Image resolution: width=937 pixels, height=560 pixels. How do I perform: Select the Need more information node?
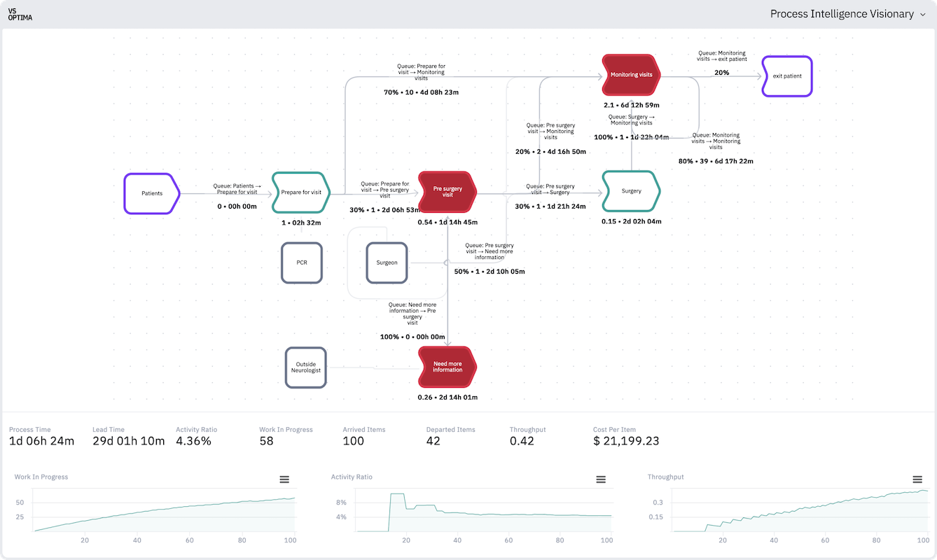446,367
